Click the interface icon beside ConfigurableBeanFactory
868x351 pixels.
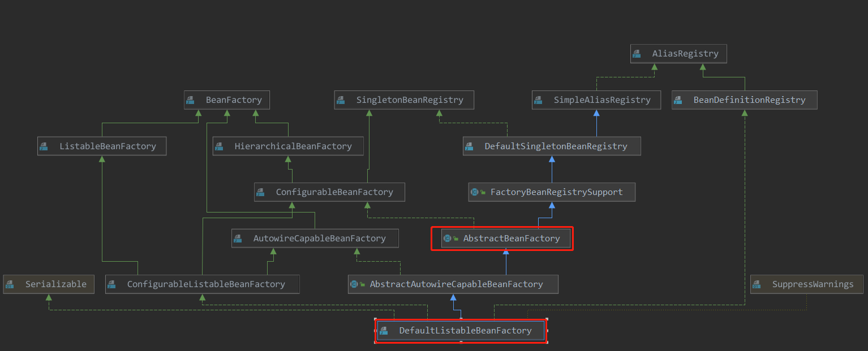(x=261, y=192)
